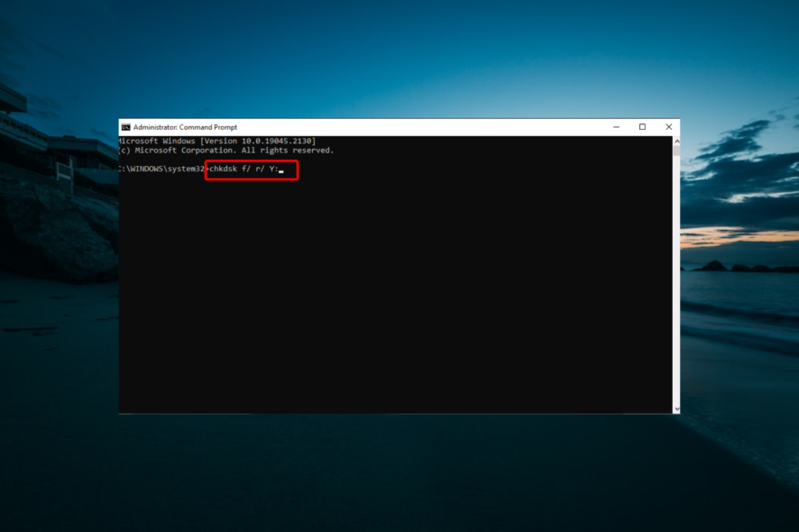The image size is (799, 532).
Task: Select the highlighted chkdsk f/ r/ Y: command
Action: point(251,170)
